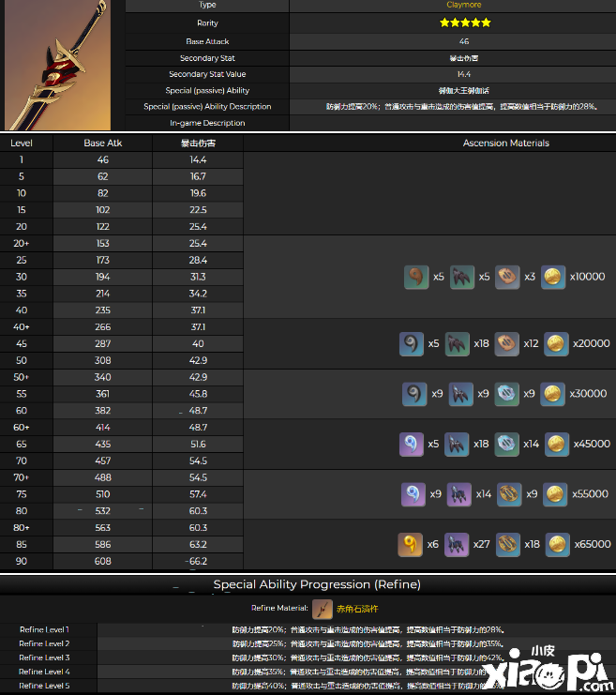Click the Mora coin icon beside x55000
616x695 pixels.
coord(555,494)
